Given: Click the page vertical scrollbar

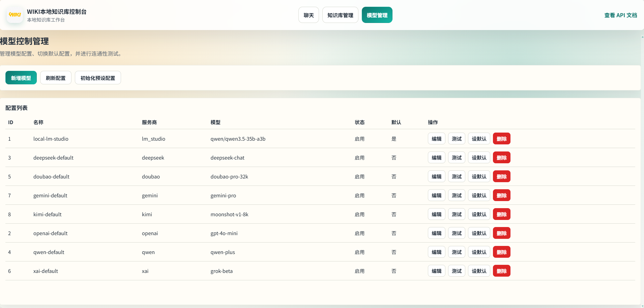Looking at the screenshot, I should (x=642, y=169).
